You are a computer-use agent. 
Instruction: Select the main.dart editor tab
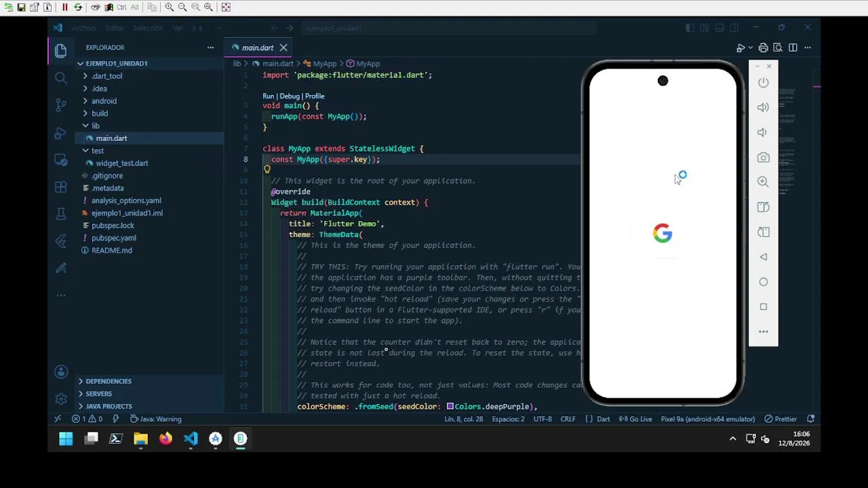pos(258,47)
